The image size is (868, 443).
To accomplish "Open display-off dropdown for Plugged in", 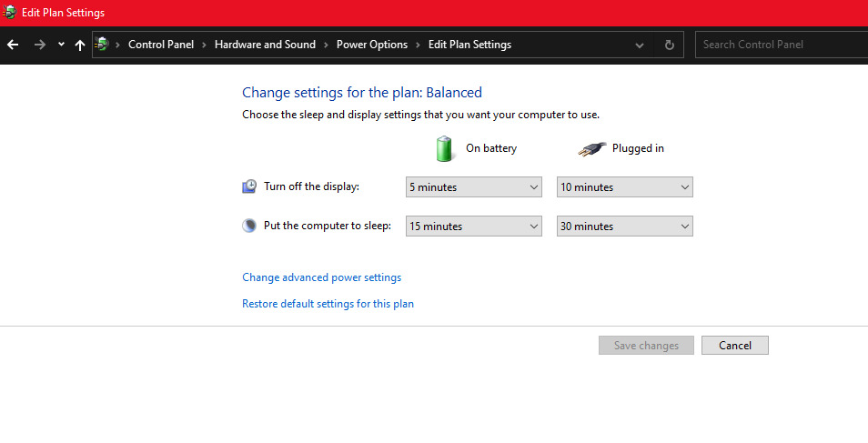I will pyautogui.click(x=624, y=187).
